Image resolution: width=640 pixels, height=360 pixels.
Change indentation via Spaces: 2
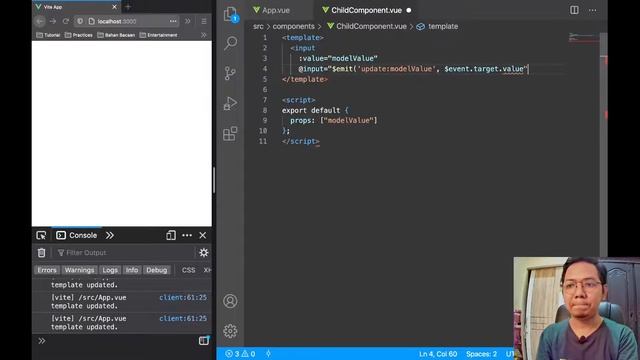click(481, 354)
